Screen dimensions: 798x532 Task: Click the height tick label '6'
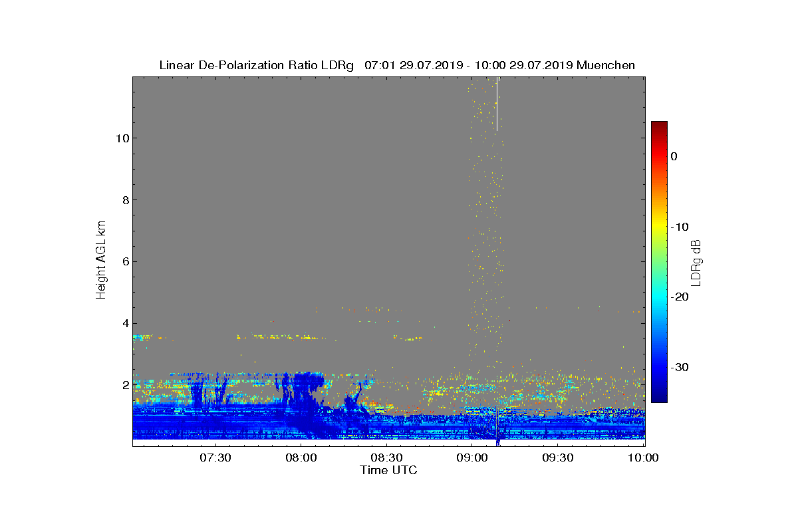tap(124, 261)
